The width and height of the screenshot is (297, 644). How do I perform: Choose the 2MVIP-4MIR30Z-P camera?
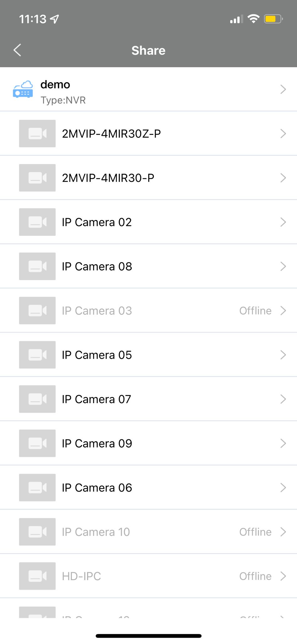[111, 134]
